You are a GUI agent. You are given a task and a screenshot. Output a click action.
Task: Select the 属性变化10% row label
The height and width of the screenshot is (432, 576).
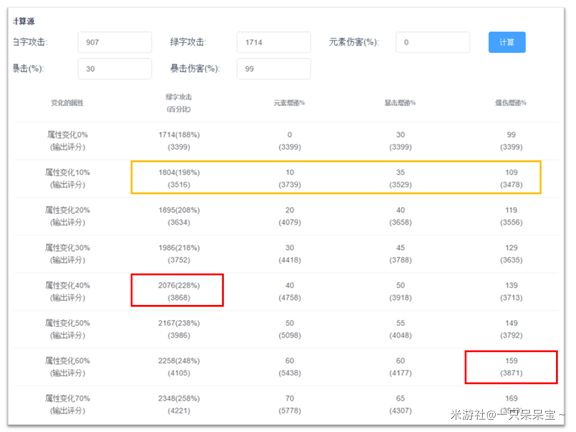tap(67, 178)
